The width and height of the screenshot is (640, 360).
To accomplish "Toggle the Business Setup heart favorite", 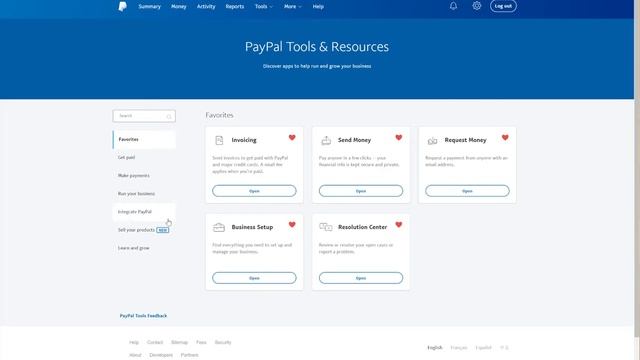I will [292, 224].
